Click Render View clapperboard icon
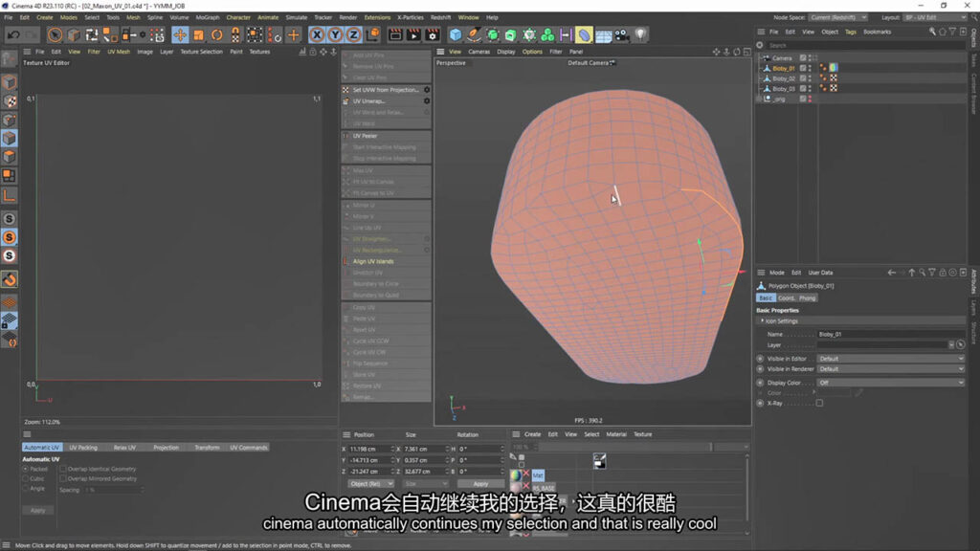The width and height of the screenshot is (980, 551). point(395,35)
